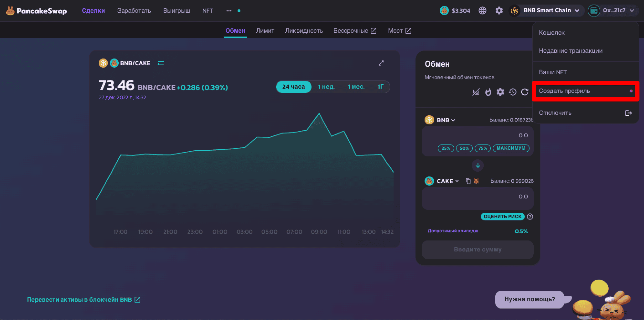Screen dimensions: 644x320
Task: Click the flame hot tokens icon
Action: pos(488,92)
